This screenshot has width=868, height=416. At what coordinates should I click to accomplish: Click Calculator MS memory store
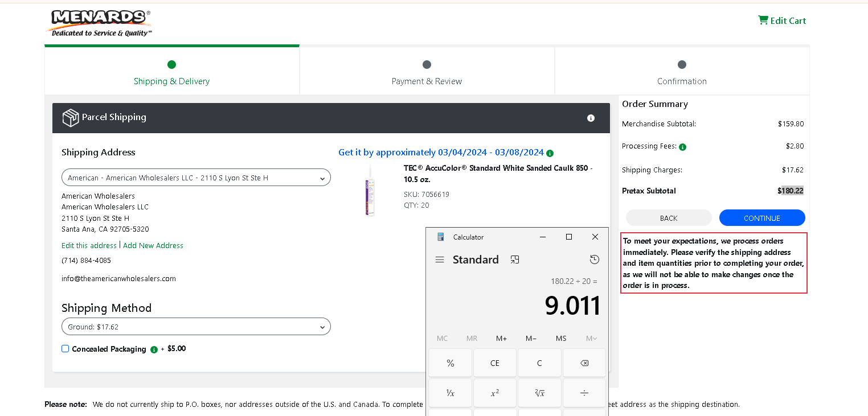561,338
